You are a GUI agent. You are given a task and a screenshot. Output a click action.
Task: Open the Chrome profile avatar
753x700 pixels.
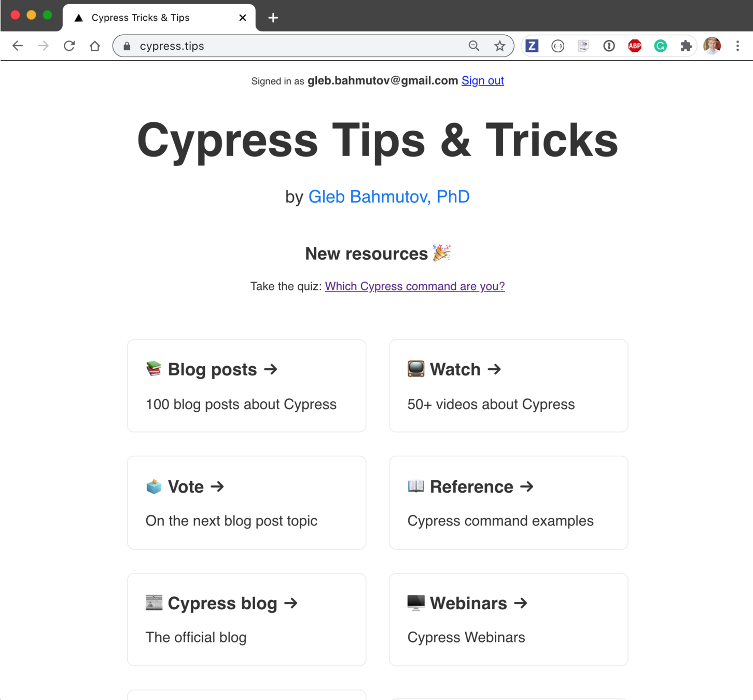712,46
